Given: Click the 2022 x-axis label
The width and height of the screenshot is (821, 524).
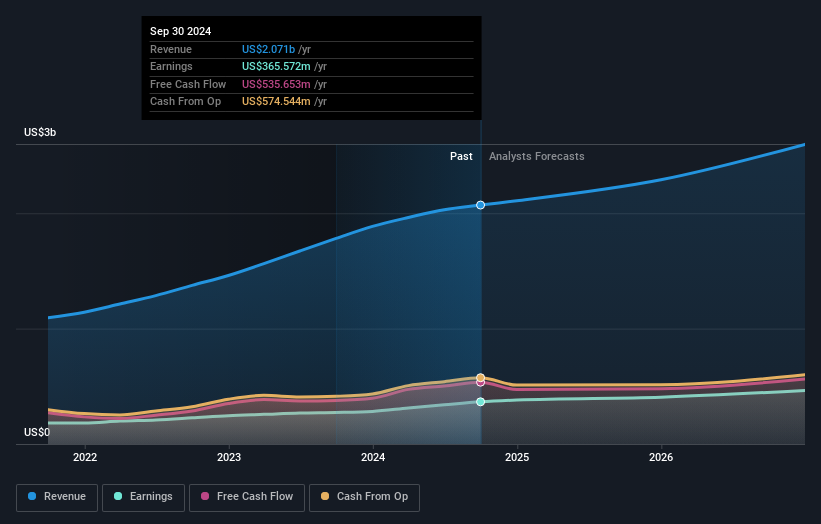Looking at the screenshot, I should pos(85,457).
